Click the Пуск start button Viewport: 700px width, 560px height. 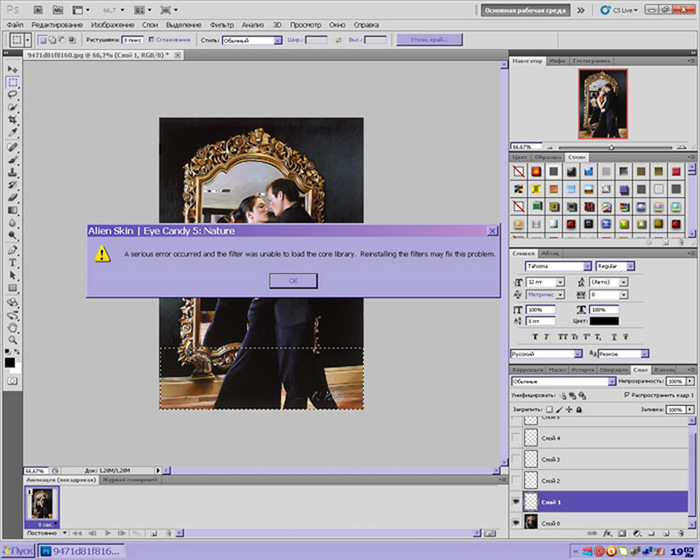pos(18,551)
